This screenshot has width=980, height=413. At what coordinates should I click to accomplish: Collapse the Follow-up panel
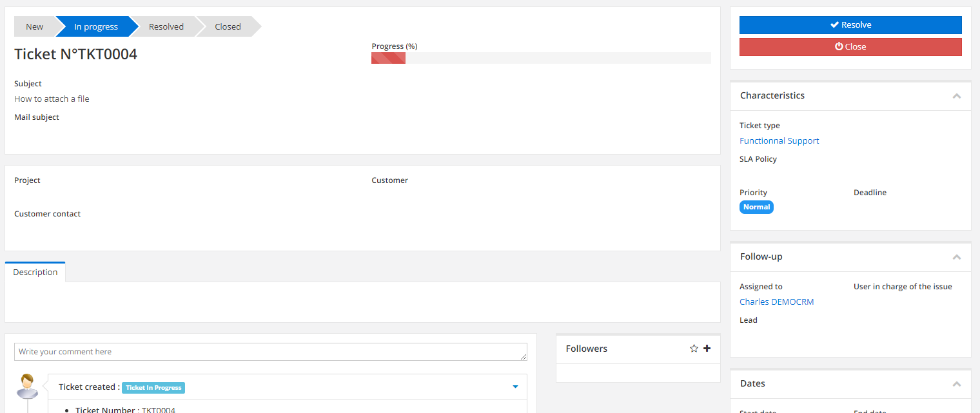click(957, 257)
